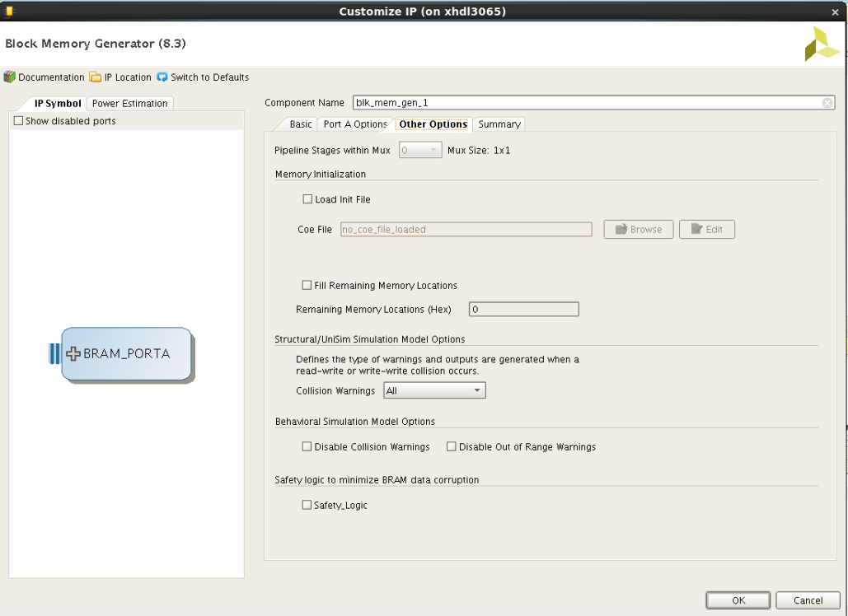Open the Documentation icon
The width and height of the screenshot is (848, 616).
(x=10, y=77)
